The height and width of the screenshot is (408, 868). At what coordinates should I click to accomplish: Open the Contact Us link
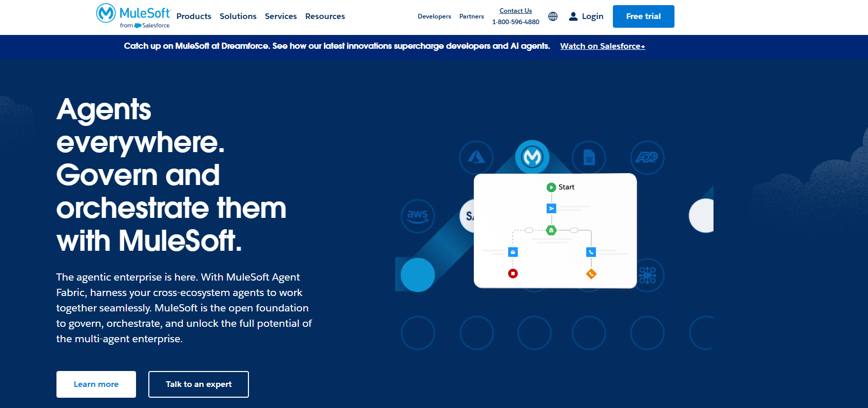point(515,11)
